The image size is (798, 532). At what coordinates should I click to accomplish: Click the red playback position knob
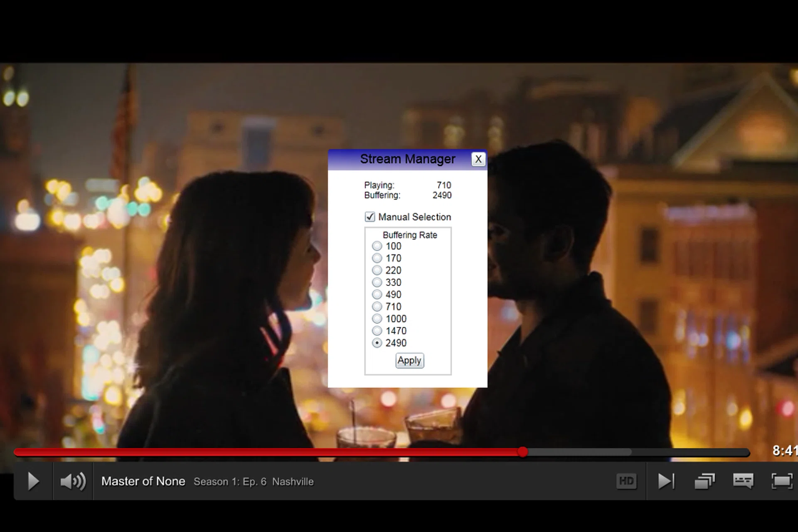[x=523, y=452]
